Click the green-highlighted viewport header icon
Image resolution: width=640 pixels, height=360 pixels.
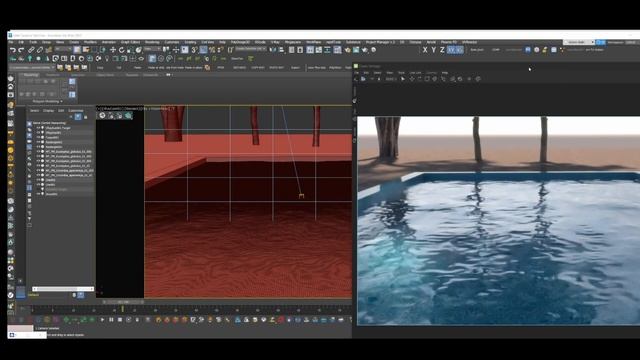click(x=128, y=116)
